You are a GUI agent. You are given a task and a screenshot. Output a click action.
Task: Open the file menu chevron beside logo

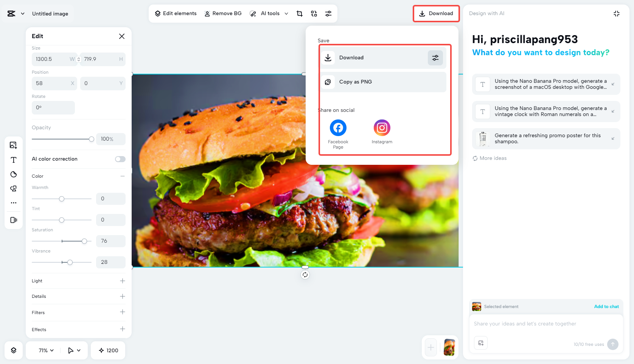point(23,14)
